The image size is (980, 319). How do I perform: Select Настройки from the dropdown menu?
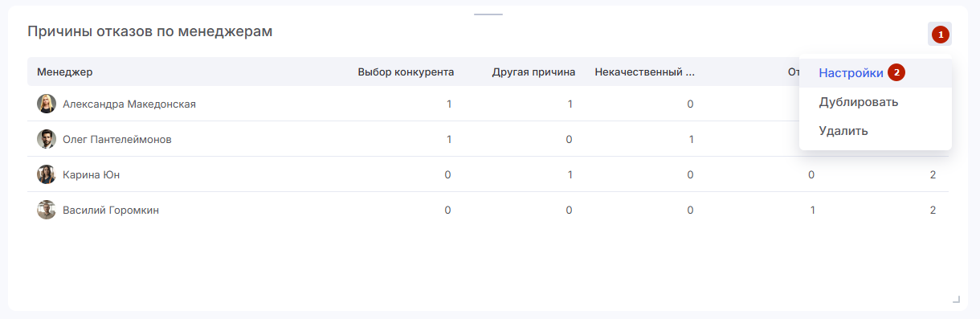coord(851,72)
